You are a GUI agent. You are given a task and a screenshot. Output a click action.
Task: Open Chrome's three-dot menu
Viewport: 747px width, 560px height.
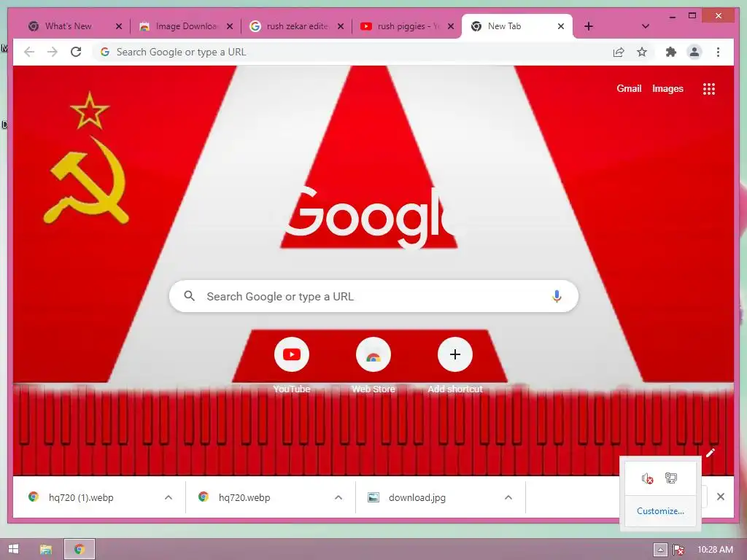click(718, 52)
